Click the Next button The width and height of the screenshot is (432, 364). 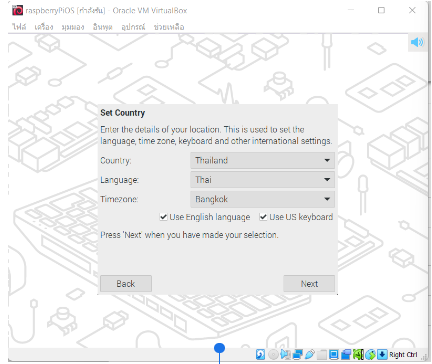[x=309, y=284]
